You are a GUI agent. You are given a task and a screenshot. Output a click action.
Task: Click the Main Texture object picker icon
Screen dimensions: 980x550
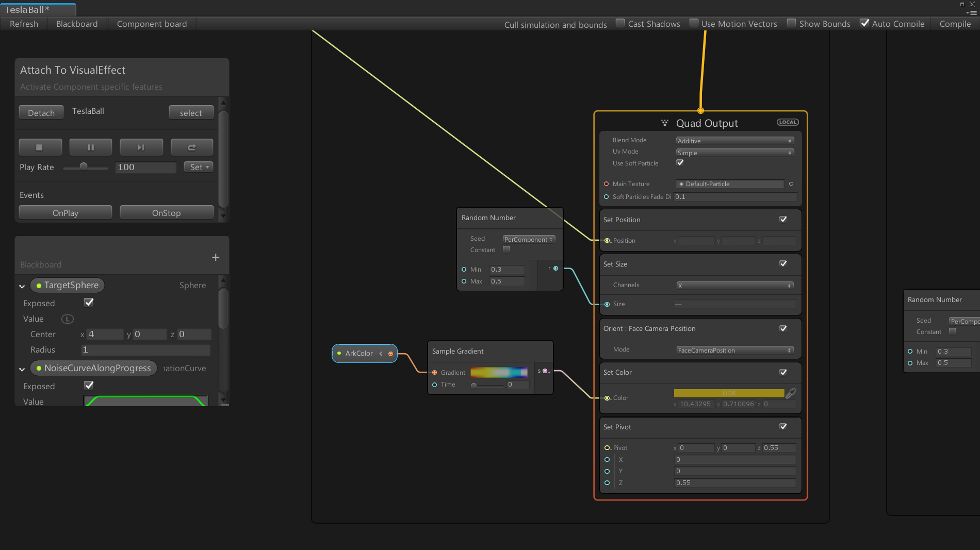tap(791, 184)
